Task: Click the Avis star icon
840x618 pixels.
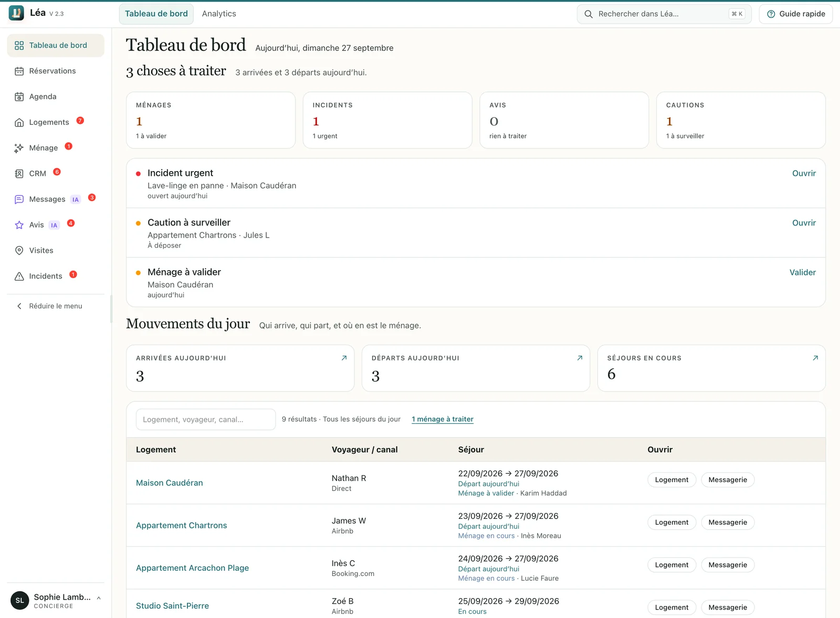Action: pos(19,225)
